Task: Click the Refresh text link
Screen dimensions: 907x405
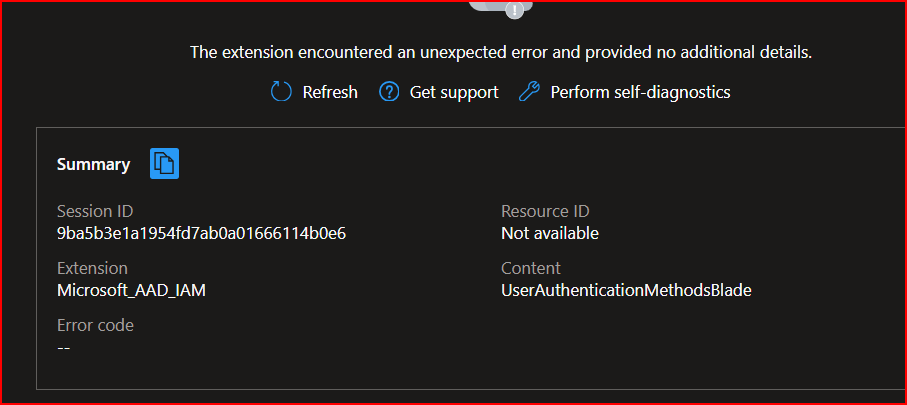Action: (330, 93)
